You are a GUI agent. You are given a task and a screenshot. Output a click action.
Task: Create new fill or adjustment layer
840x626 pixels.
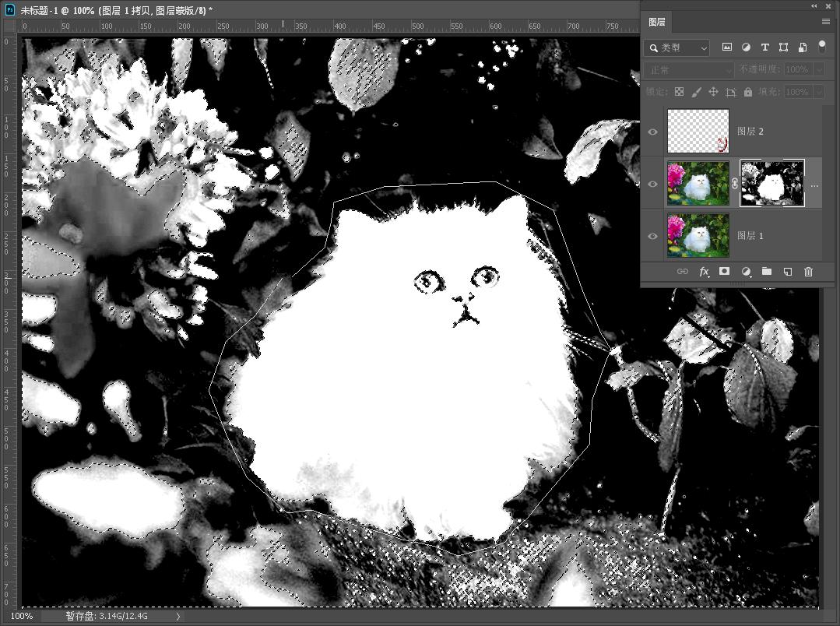(x=746, y=272)
